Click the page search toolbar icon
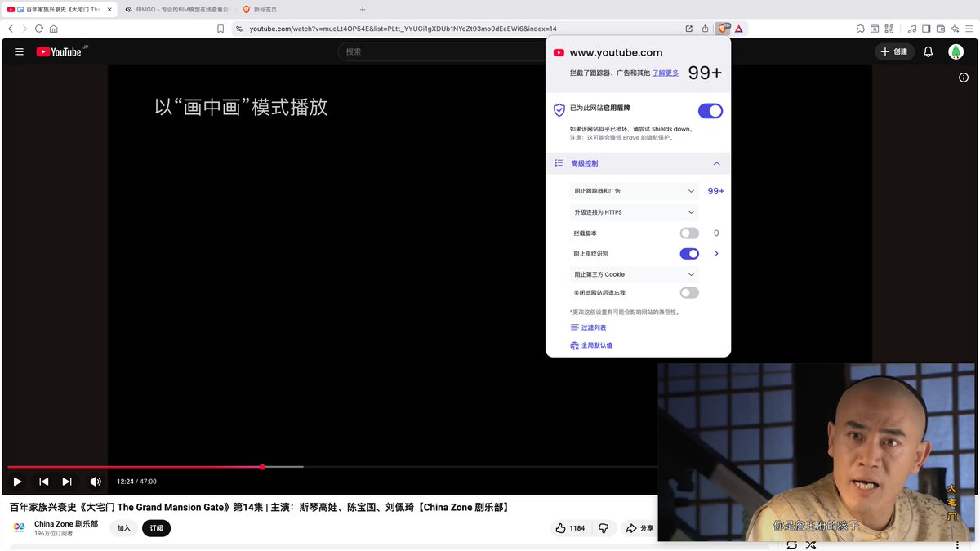Screen dimensions: 980x551 [x=875, y=29]
